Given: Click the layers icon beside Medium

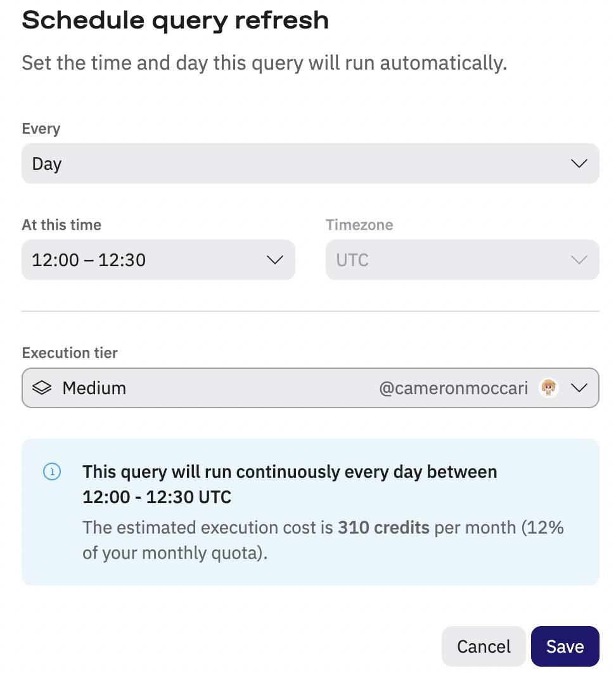Looking at the screenshot, I should [x=42, y=388].
